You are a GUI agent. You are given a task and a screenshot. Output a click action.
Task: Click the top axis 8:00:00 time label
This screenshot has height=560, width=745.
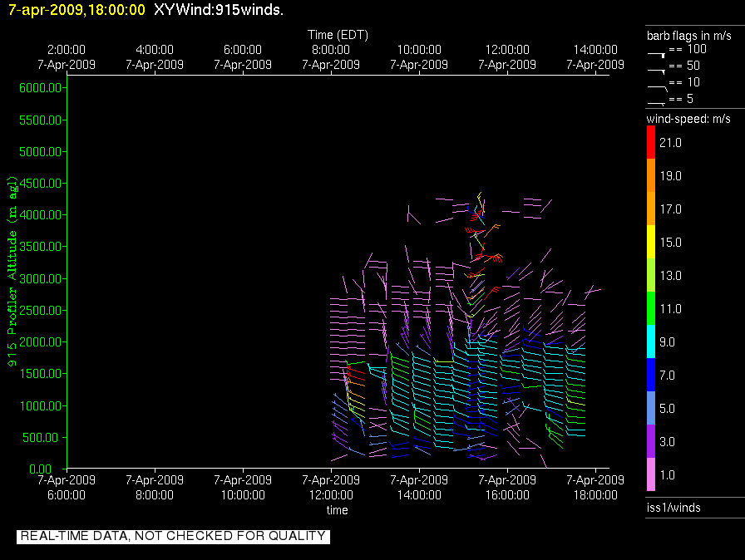331,50
